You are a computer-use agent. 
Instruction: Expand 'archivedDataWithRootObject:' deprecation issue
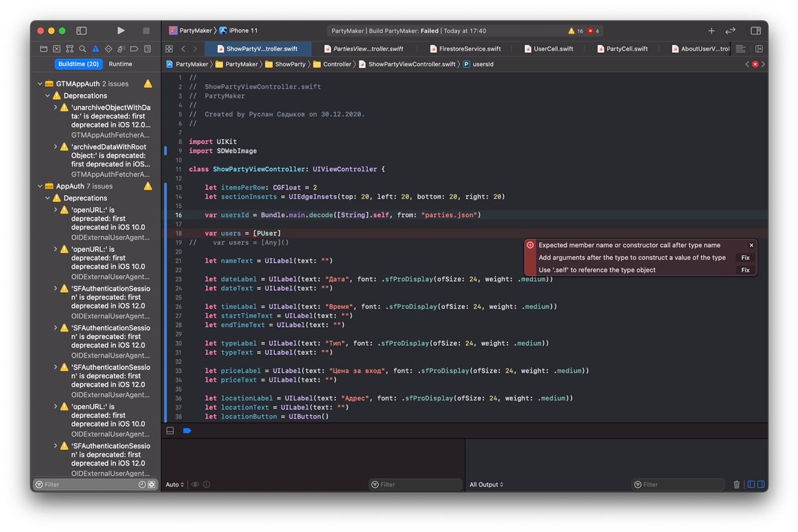pyautogui.click(x=55, y=146)
